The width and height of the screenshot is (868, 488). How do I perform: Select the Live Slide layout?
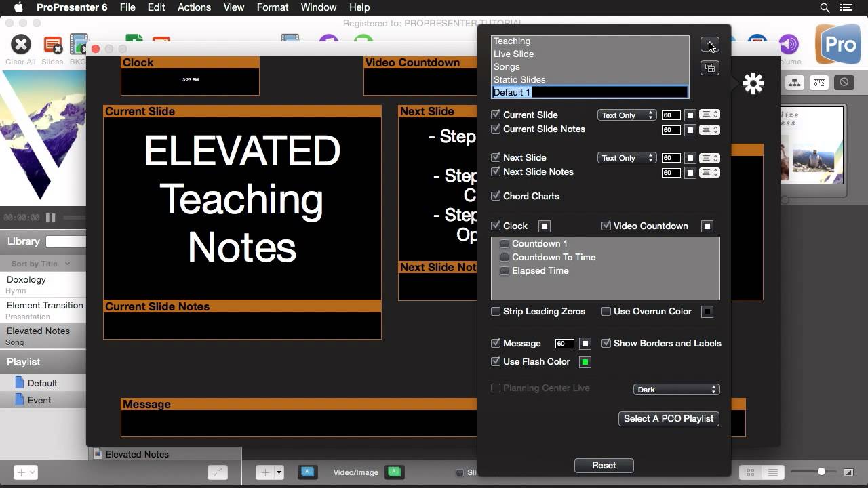(590, 54)
